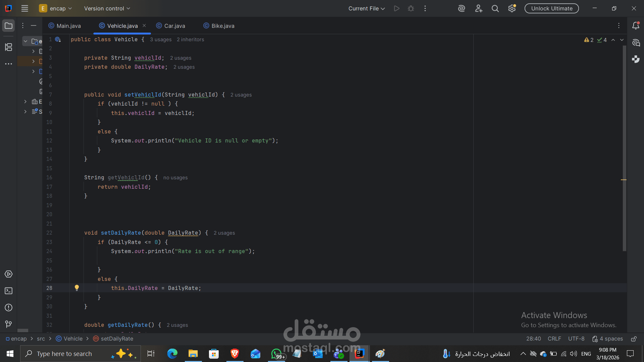
Task: Open the encap project dropdown
Action: coord(56,8)
